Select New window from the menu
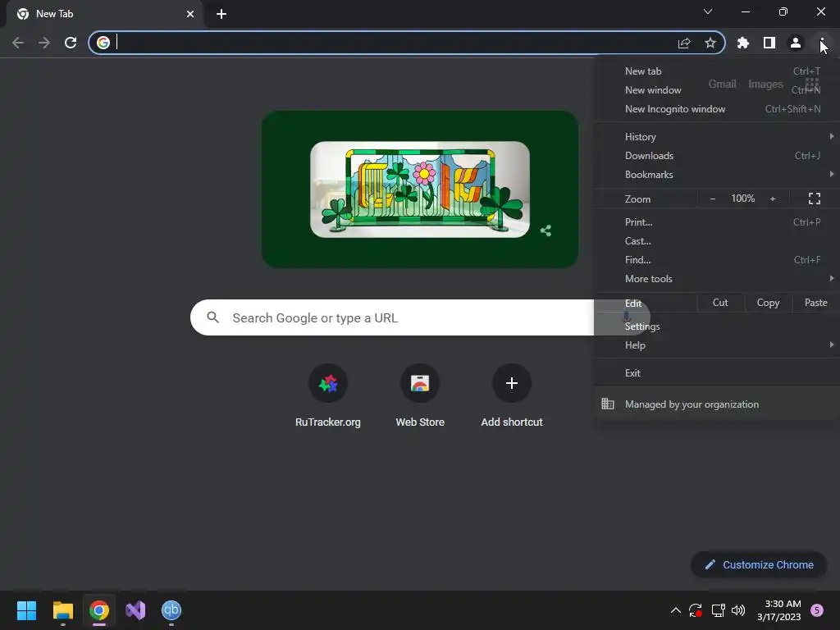 click(x=717, y=90)
